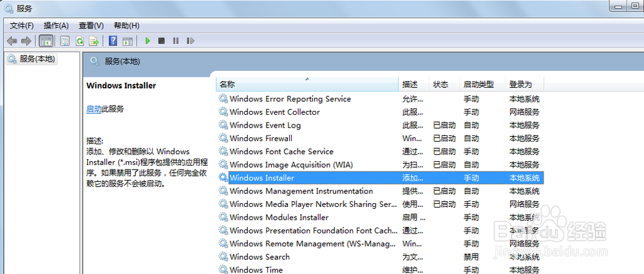Viewport: 644px width, 274px height.
Task: Click the Stop Service square icon
Action: click(x=162, y=41)
